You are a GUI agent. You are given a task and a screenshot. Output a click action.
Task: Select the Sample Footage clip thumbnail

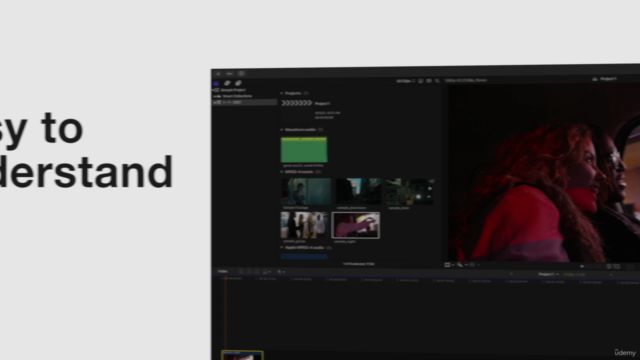[306, 191]
